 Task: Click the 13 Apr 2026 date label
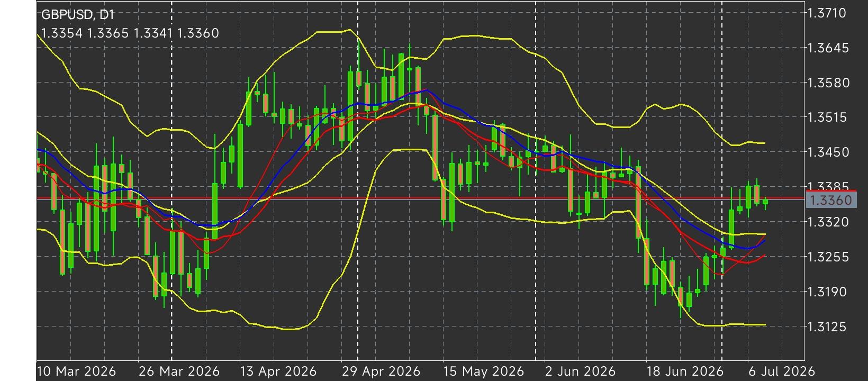[278, 371]
